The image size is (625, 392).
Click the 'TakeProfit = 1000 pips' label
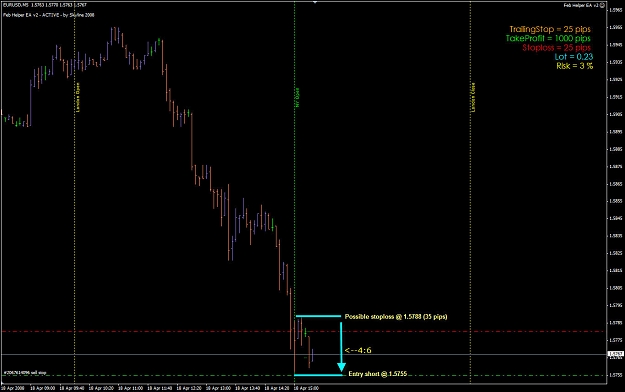tap(548, 39)
